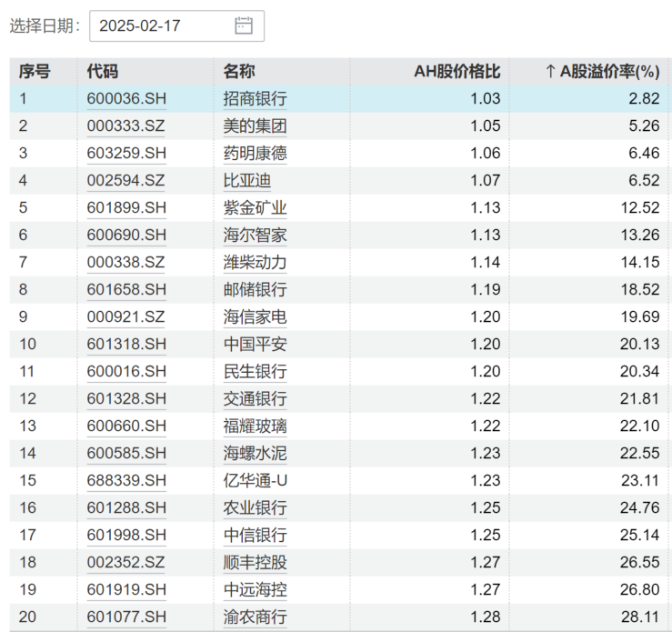Open stock code 600036.SH

pyautogui.click(x=126, y=98)
